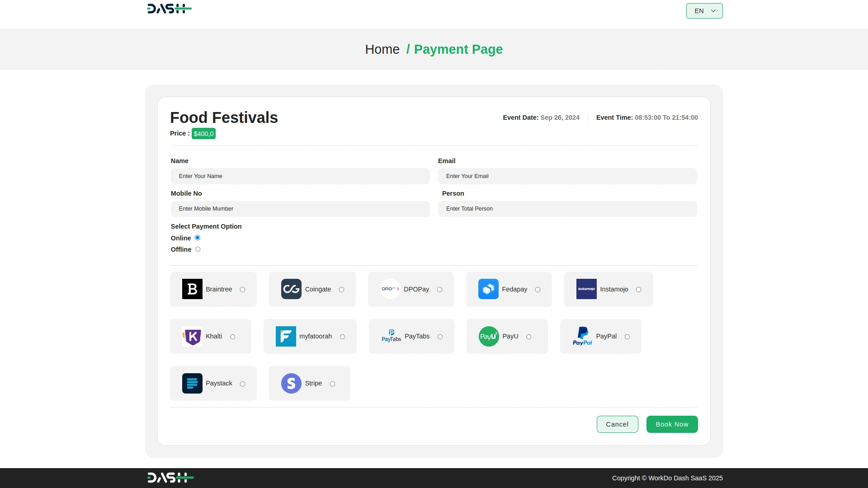Click the myfatoorah logo icon

point(286,337)
